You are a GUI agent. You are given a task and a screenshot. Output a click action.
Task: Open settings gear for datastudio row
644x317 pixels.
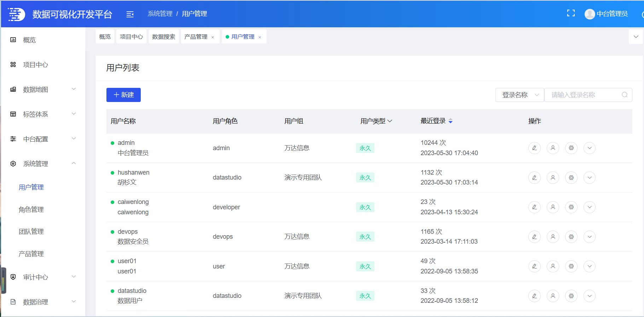click(x=571, y=296)
